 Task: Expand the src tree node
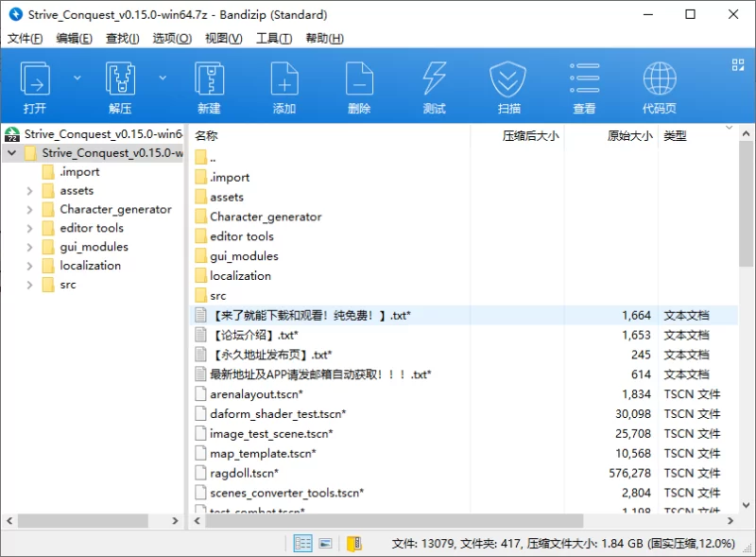pyautogui.click(x=29, y=285)
